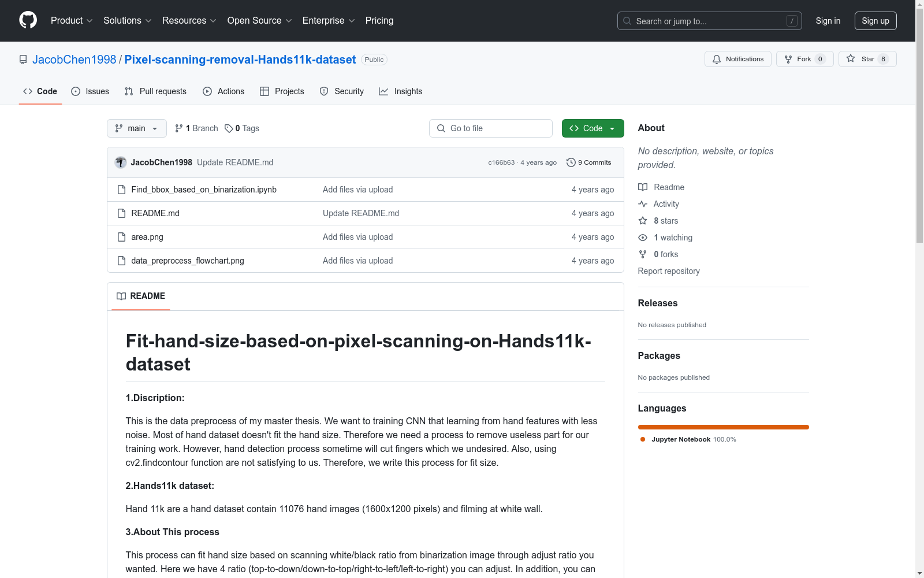
Task: Open the green Code dropdown button
Action: 593,128
